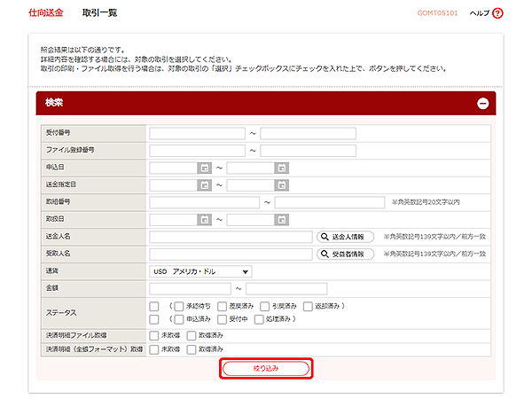Check the 返却済み status checkbox
The height and width of the screenshot is (407, 532).
pos(308,307)
